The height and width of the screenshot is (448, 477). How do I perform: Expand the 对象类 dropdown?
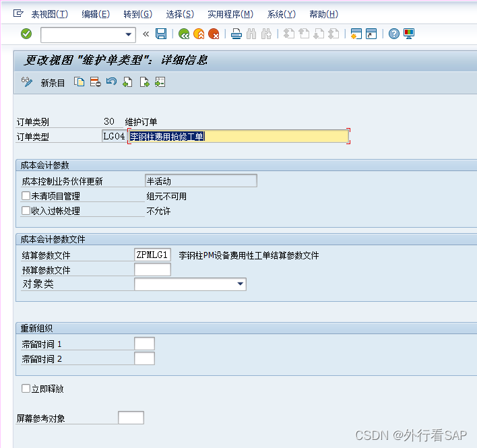241,284
